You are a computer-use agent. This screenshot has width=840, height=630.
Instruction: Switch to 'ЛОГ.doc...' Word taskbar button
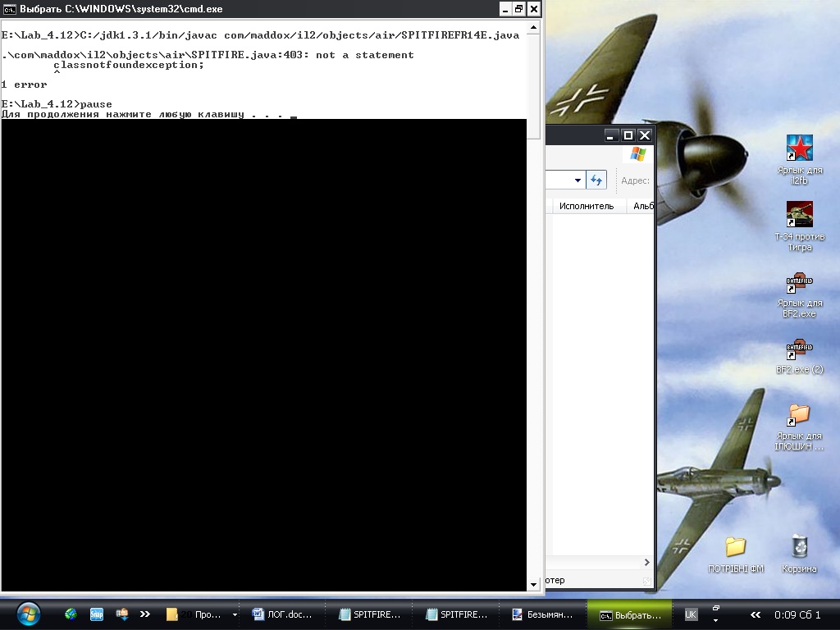(282, 614)
